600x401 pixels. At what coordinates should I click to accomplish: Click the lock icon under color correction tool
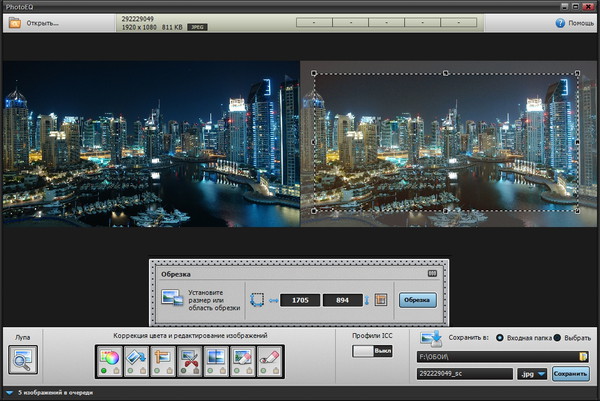tap(116, 370)
